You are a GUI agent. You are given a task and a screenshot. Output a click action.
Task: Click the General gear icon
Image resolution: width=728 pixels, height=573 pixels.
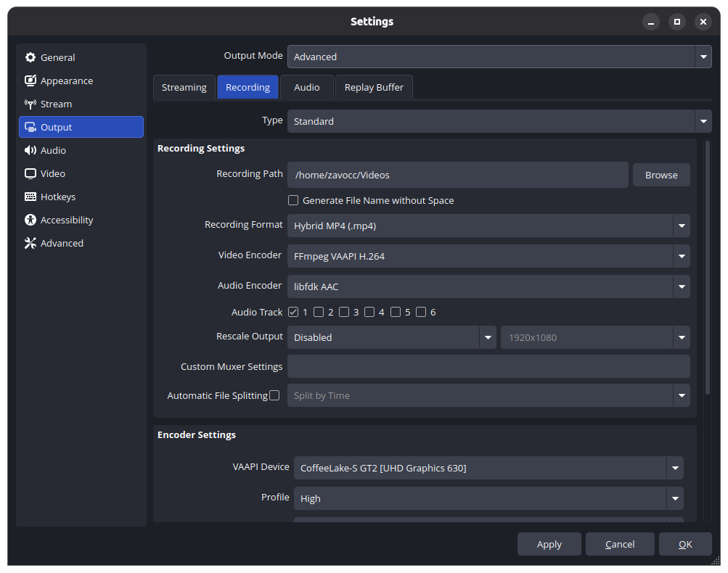point(30,57)
